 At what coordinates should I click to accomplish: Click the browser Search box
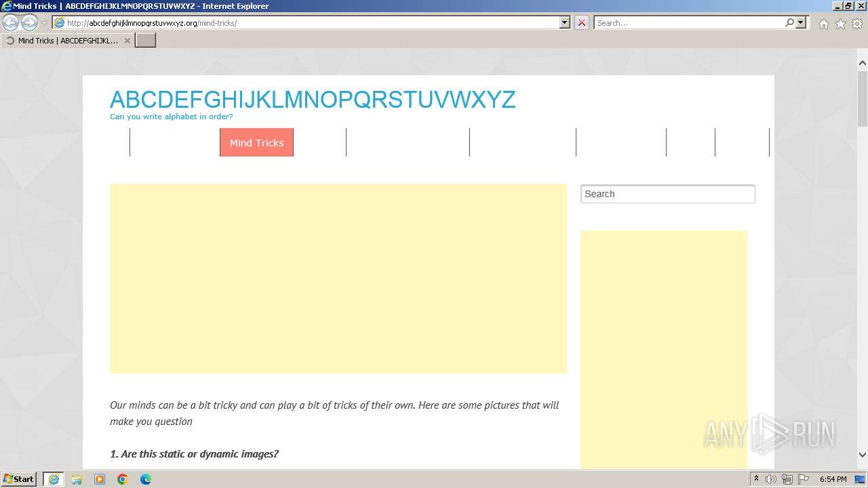(x=690, y=23)
